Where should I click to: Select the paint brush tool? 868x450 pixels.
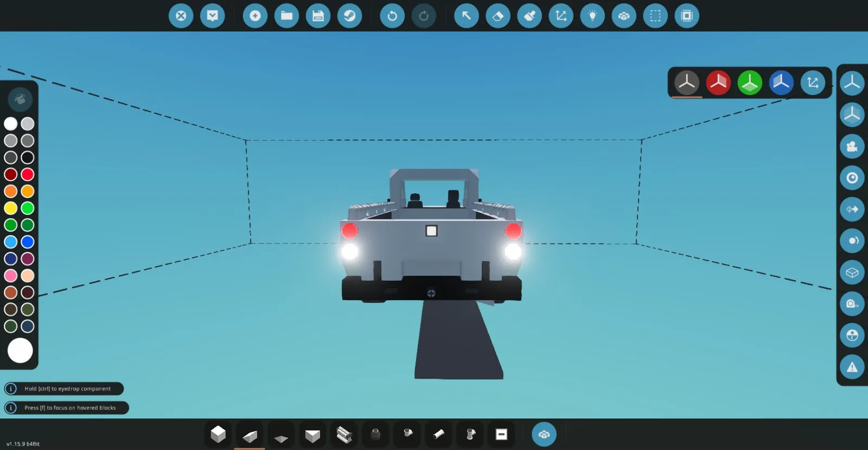pyautogui.click(x=529, y=16)
